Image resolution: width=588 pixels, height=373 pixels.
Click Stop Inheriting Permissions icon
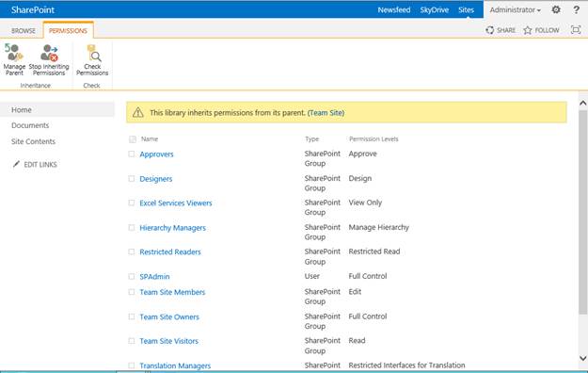(49, 53)
